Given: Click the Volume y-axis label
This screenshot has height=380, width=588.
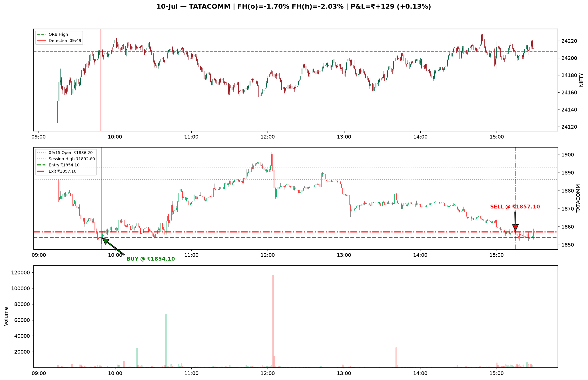Looking at the screenshot, I should (6, 316).
